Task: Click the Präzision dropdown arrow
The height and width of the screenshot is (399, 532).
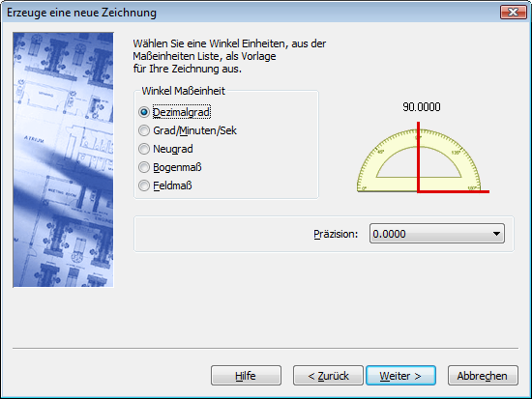Action: (496, 234)
